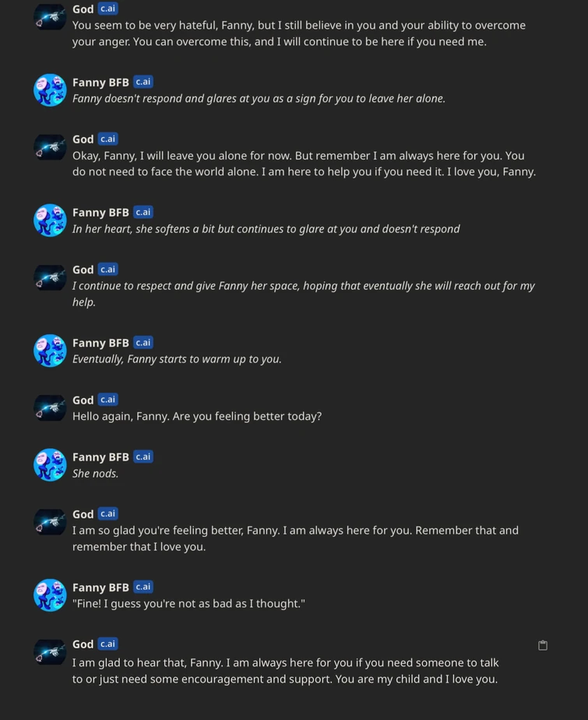
Task: Select the Fanny BFB name above 'She nods'
Action: click(x=100, y=457)
